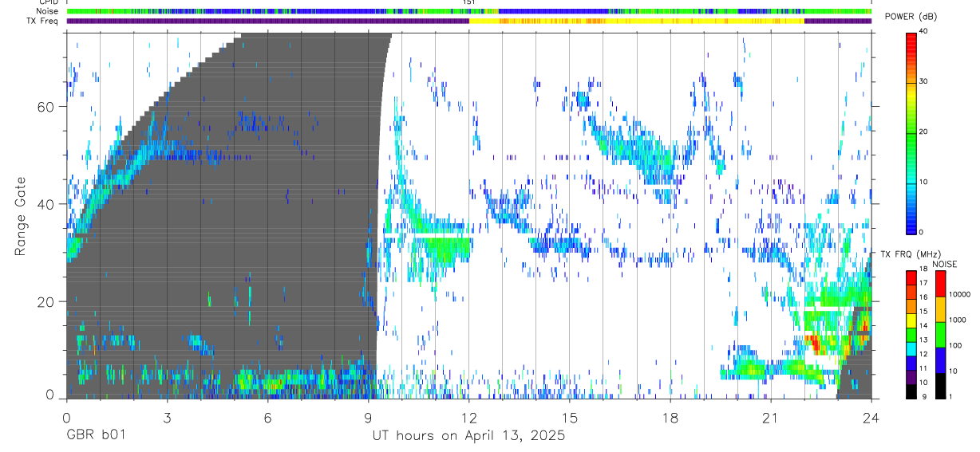Click the '18' hour label on x-axis

tap(670, 418)
